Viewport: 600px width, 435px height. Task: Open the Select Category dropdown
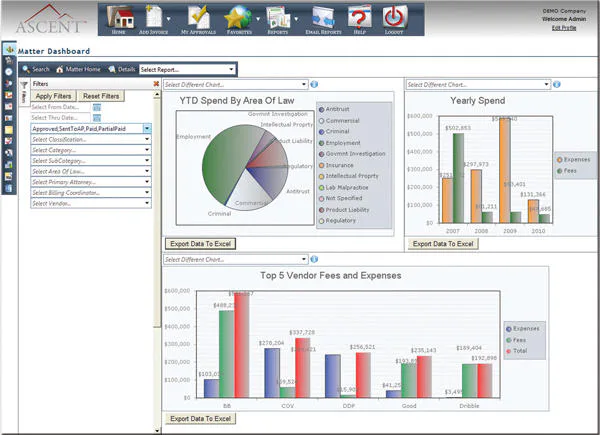point(91,150)
